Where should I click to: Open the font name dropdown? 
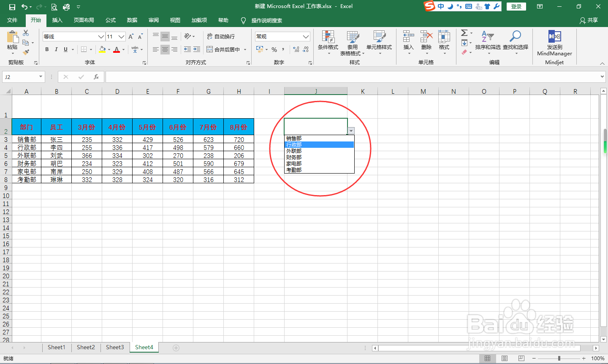tap(101, 36)
